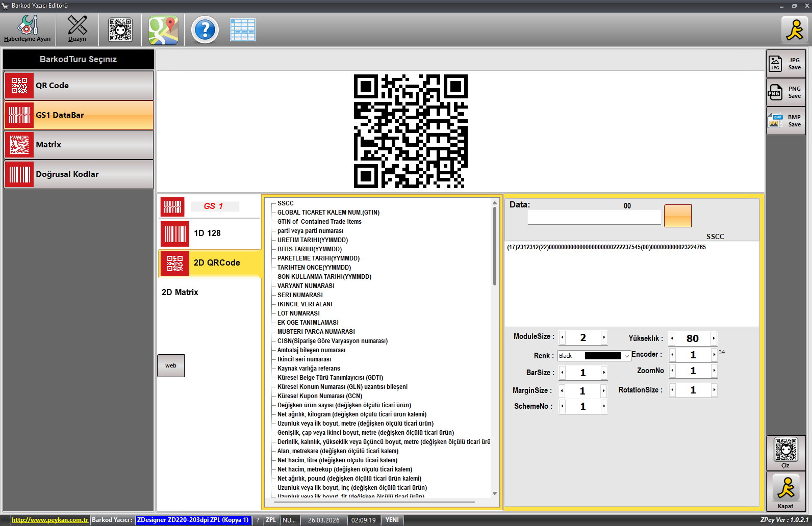Select the Matrix barcode type

79,145
